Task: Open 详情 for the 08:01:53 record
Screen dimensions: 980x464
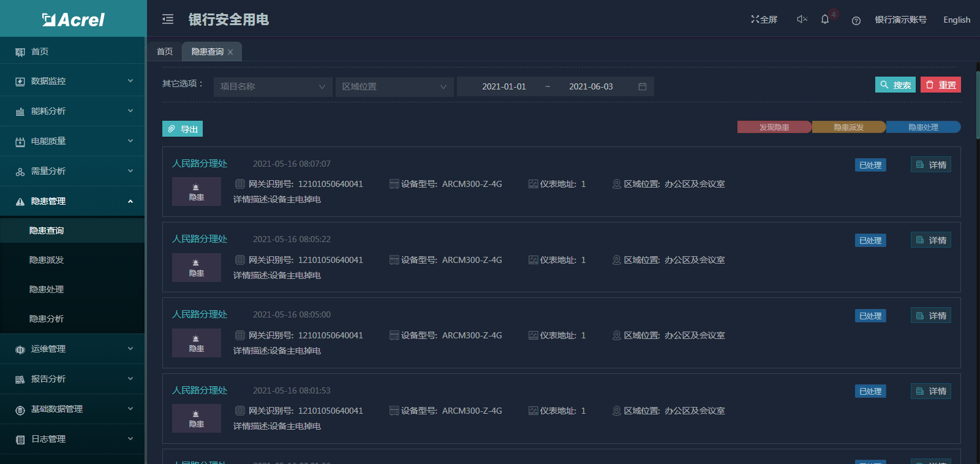Action: coord(931,390)
